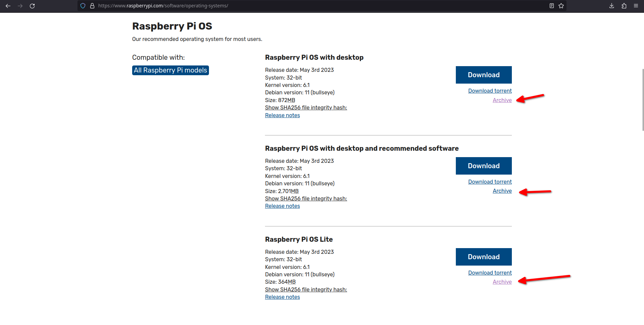Open the tracking protection shield panel
The height and width of the screenshot is (325, 644).
[x=83, y=6]
